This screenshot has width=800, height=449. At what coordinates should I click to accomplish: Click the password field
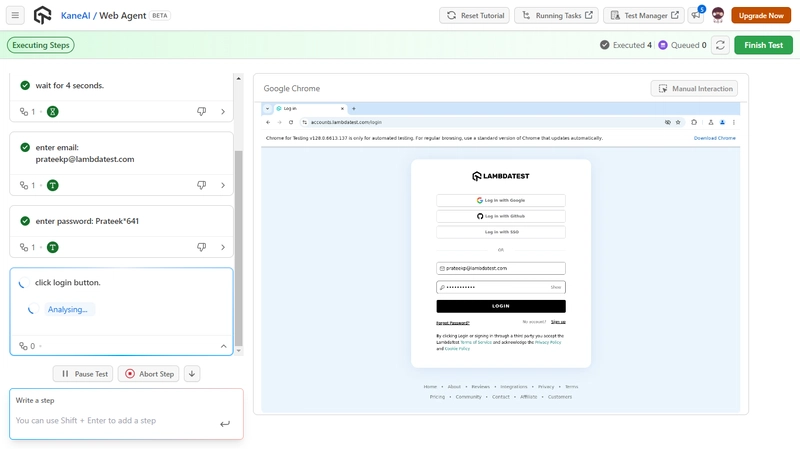(501, 287)
